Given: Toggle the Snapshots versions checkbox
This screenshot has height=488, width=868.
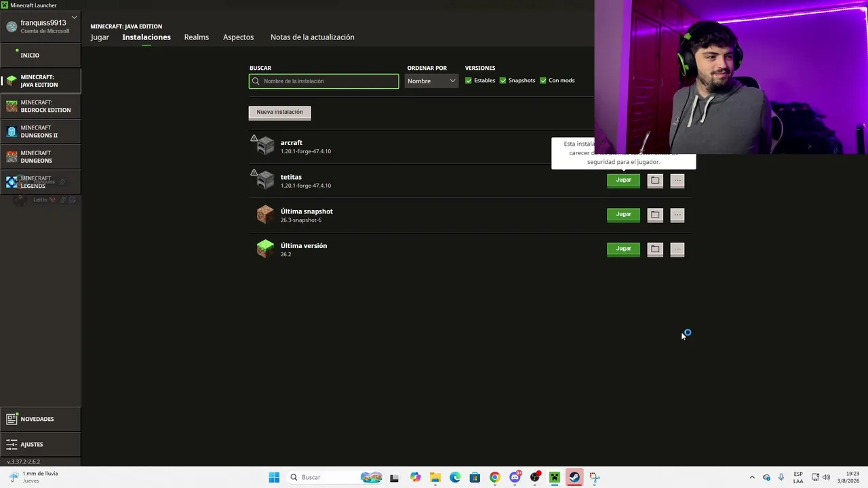Looking at the screenshot, I should (x=502, y=81).
